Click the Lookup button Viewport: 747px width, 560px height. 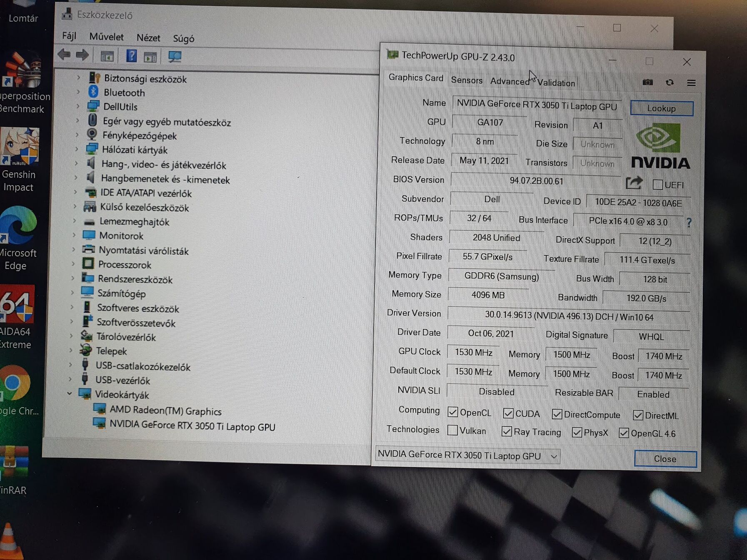tap(662, 108)
